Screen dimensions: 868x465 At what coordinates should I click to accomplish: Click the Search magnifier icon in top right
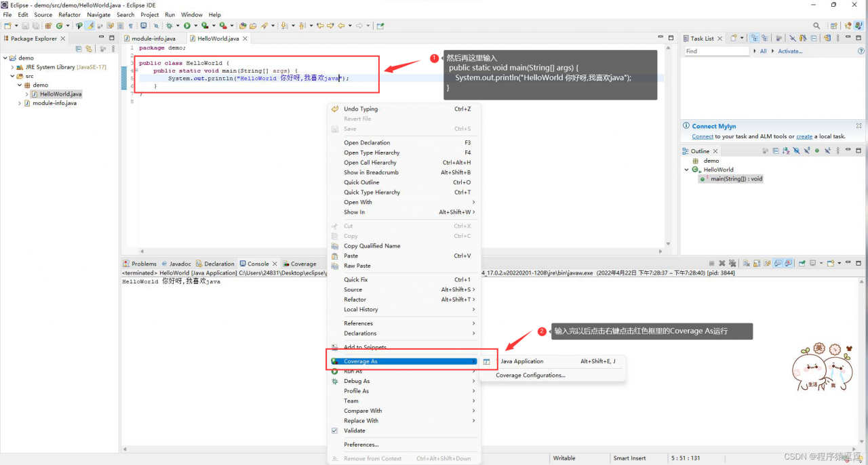point(816,26)
